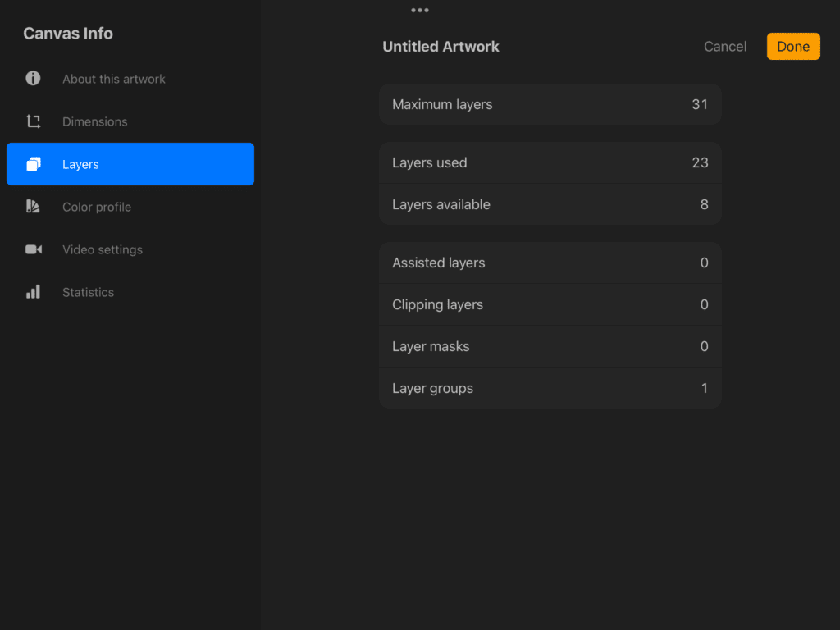Cancel the Canvas Info dialog
This screenshot has width=840, height=630.
(725, 47)
